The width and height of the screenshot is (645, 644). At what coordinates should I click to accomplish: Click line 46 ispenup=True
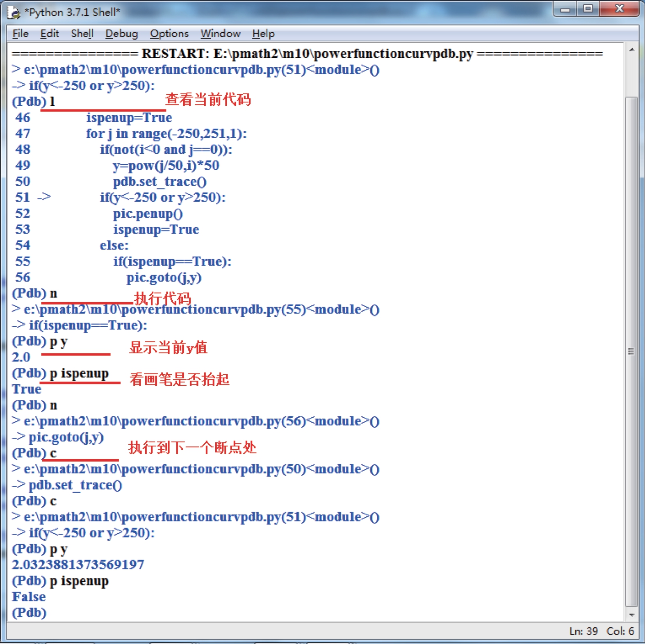point(93,118)
